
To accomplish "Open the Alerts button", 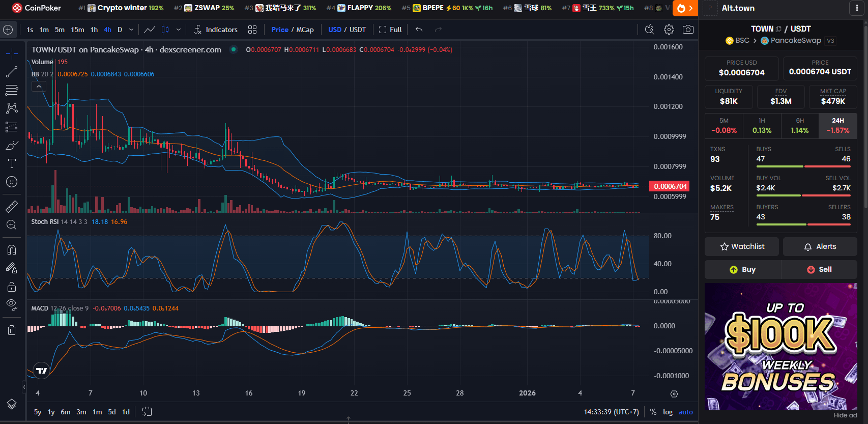I will pyautogui.click(x=820, y=246).
